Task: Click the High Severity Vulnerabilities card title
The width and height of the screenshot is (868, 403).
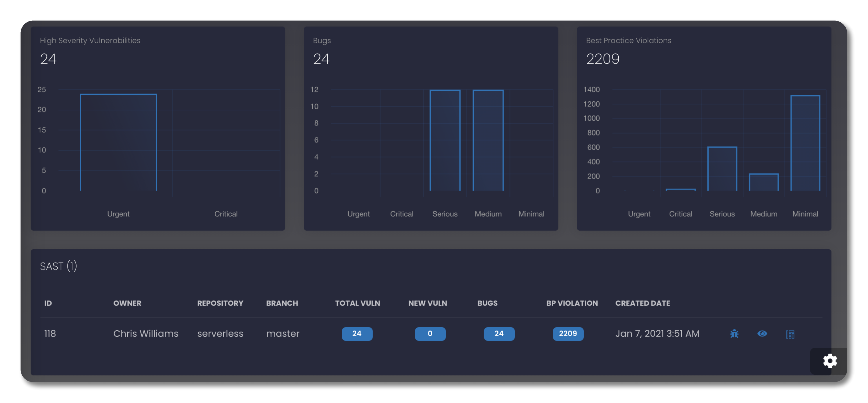Action: pos(90,40)
